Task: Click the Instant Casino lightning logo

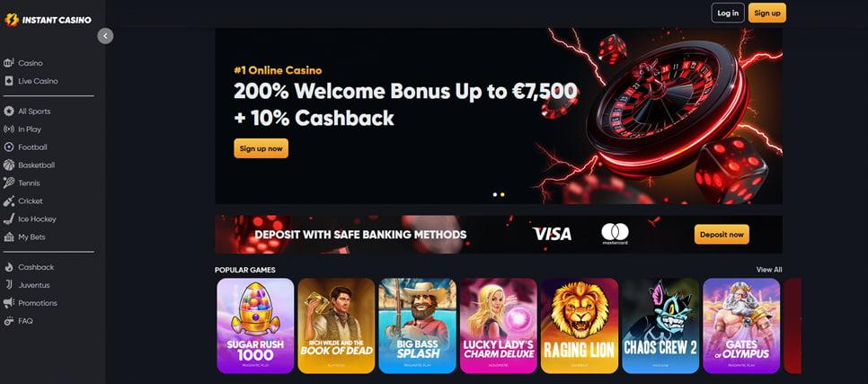Action: point(12,20)
